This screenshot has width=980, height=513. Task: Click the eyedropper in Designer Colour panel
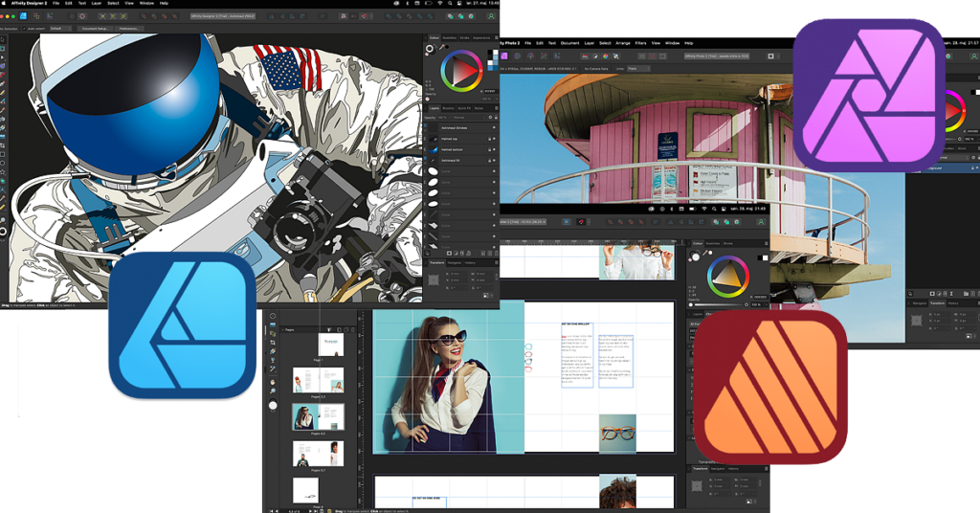click(441, 48)
